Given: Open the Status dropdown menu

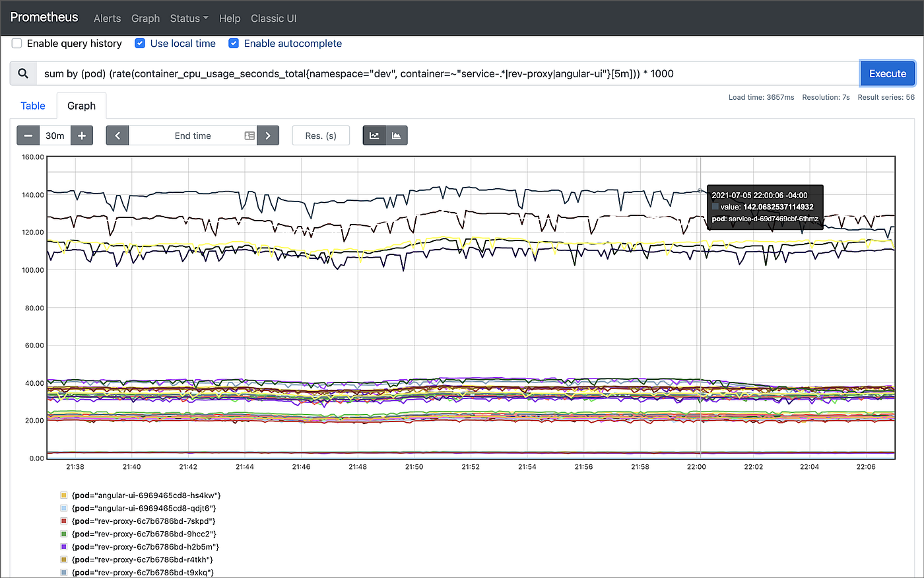Looking at the screenshot, I should 189,18.
